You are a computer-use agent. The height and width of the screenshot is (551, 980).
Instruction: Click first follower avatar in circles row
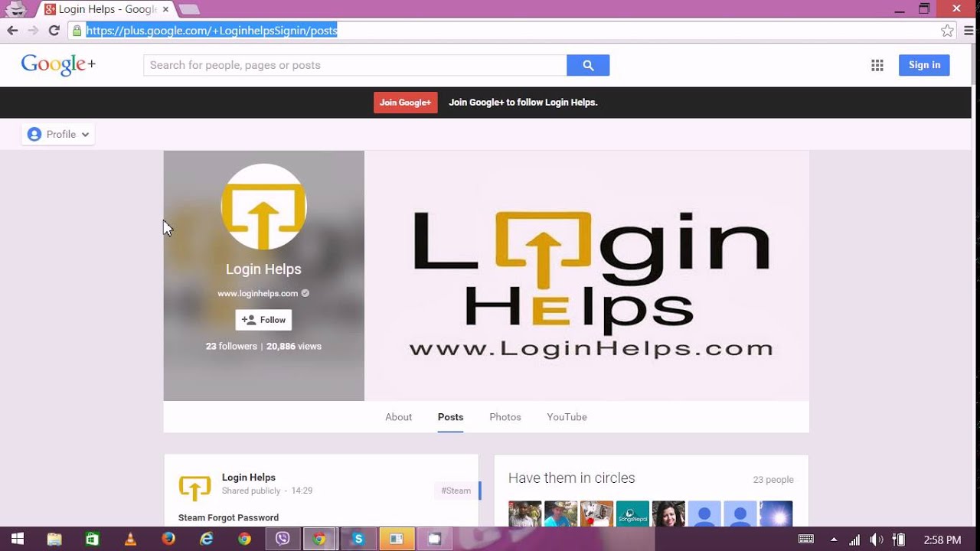click(x=524, y=514)
